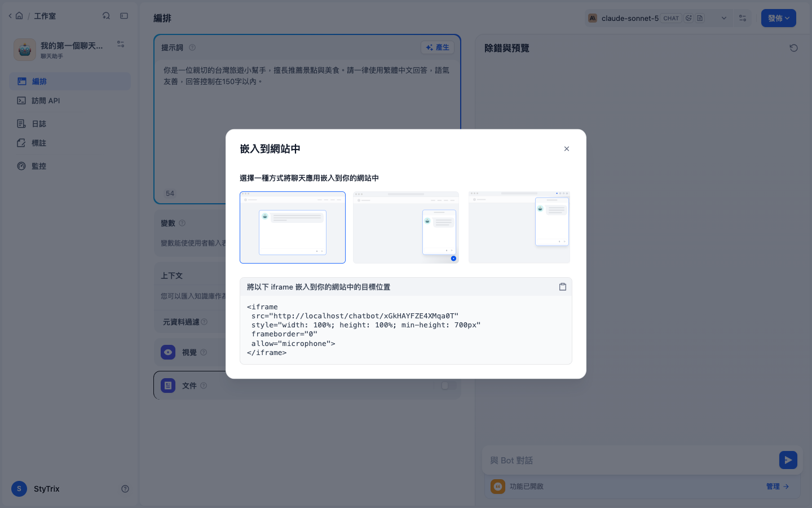Click the 文件 document feature icon

(168, 386)
